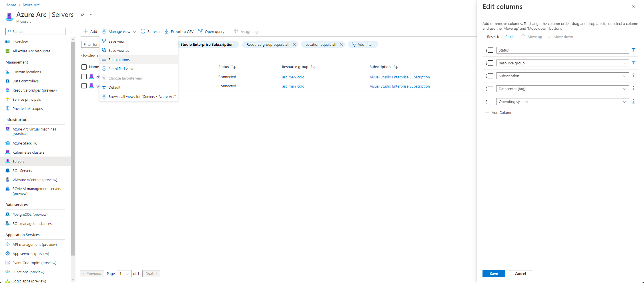Delete the Resource group column
This screenshot has height=283, width=644.
[x=633, y=63]
